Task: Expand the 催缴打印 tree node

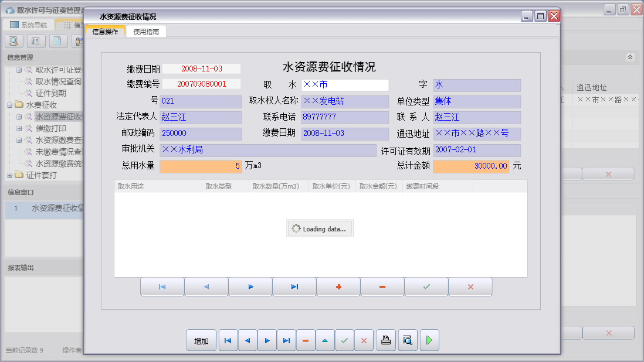Action: (19, 129)
